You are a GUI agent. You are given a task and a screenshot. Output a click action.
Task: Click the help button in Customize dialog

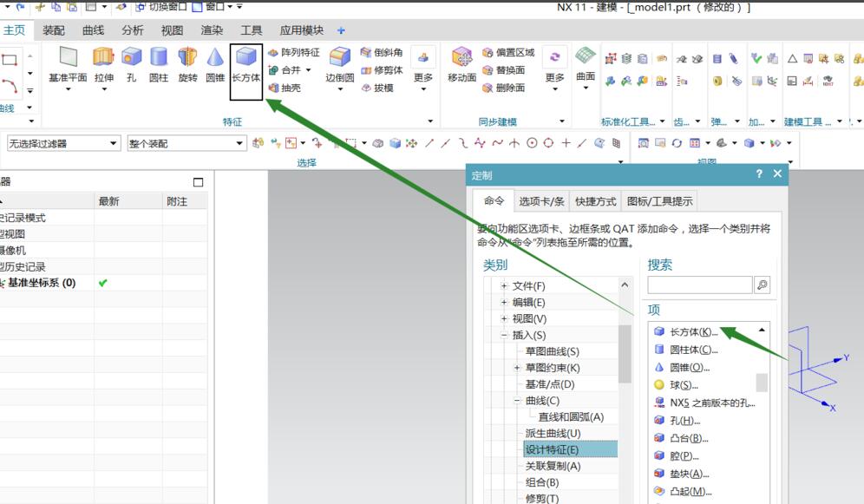point(759,173)
